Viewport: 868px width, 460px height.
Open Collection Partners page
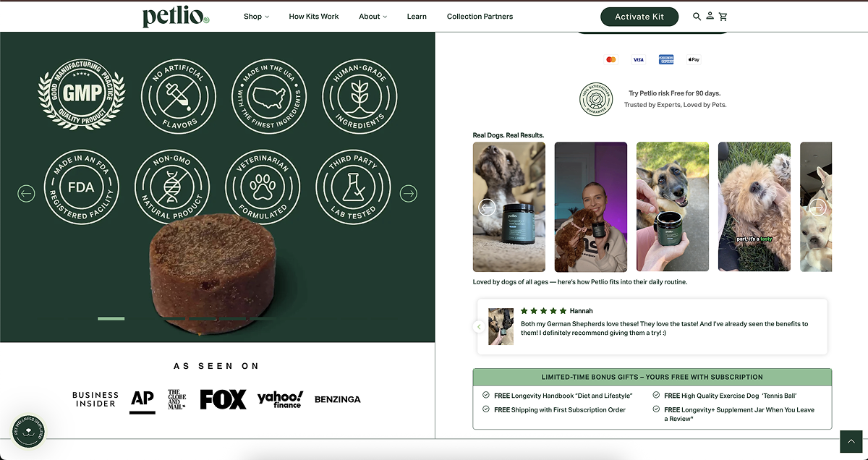pyautogui.click(x=480, y=17)
